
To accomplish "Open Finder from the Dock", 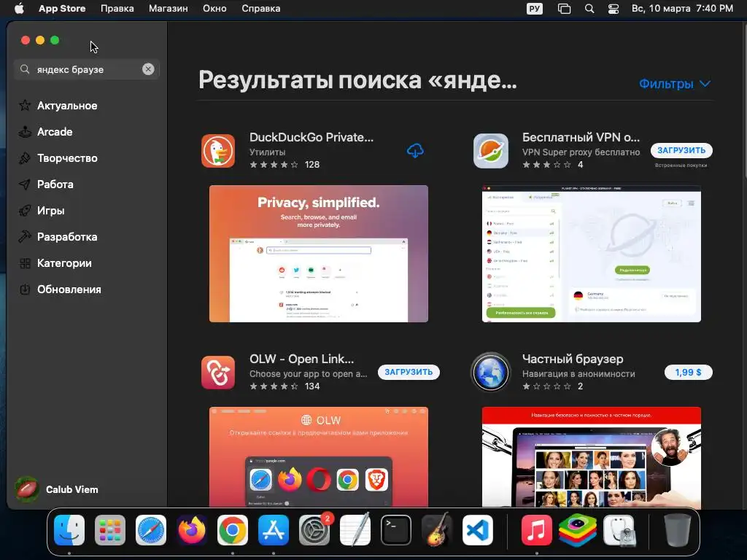I will [x=69, y=530].
